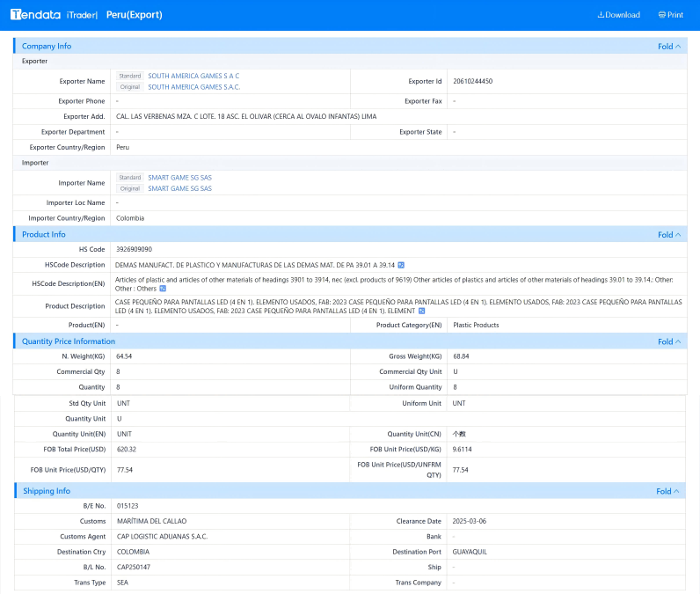Image resolution: width=700 pixels, height=594 pixels.
Task: Collapse Company Info section with Fold
Action: [x=669, y=47]
